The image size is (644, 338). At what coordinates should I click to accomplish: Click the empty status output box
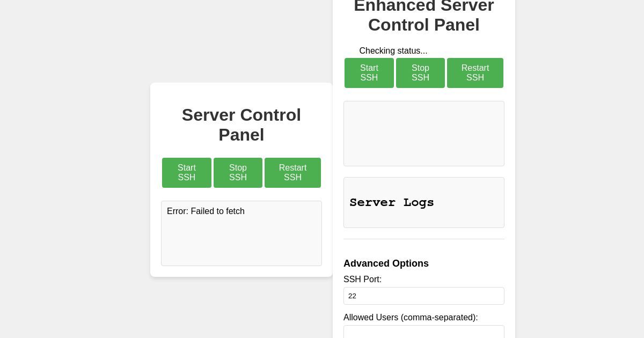424,134
